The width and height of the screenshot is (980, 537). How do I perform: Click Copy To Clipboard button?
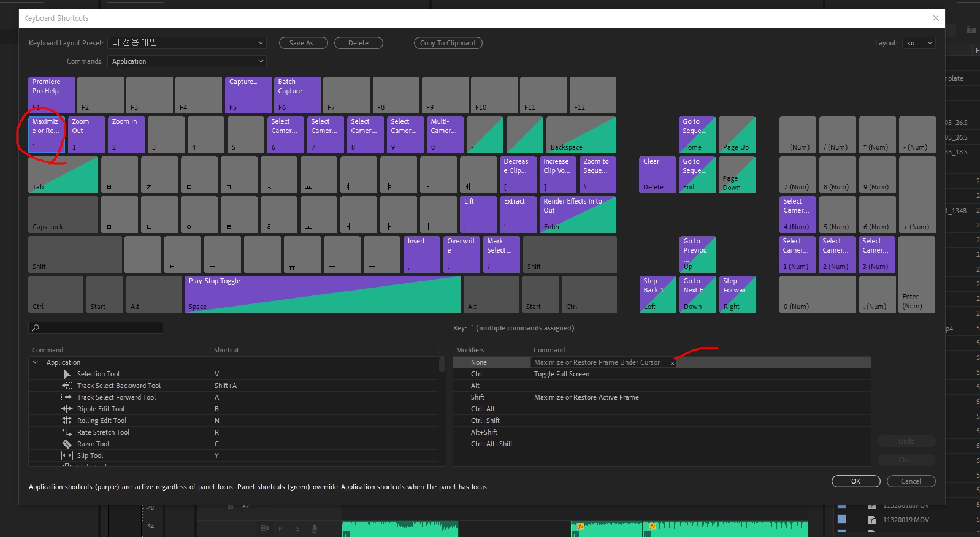[x=448, y=43]
